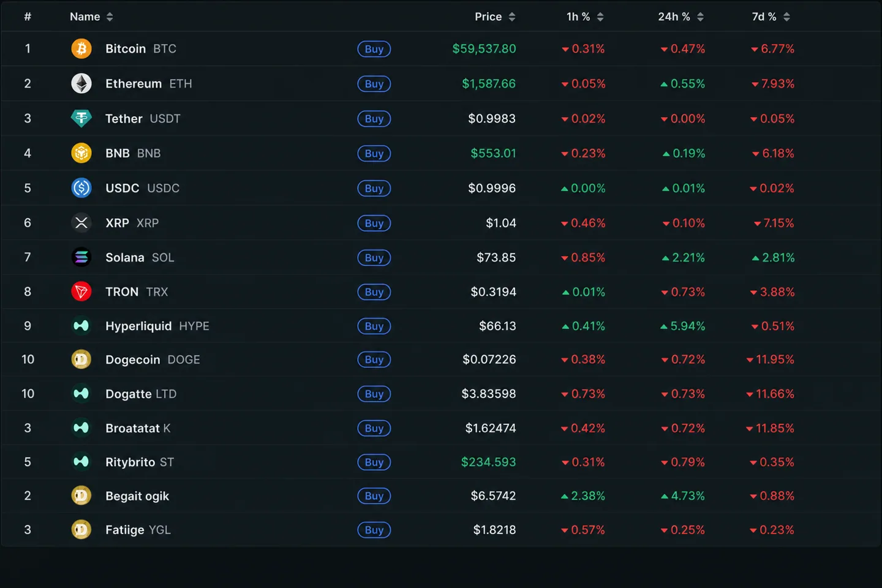The image size is (882, 588).
Task: Sort table by Price column
Action: [x=495, y=17]
